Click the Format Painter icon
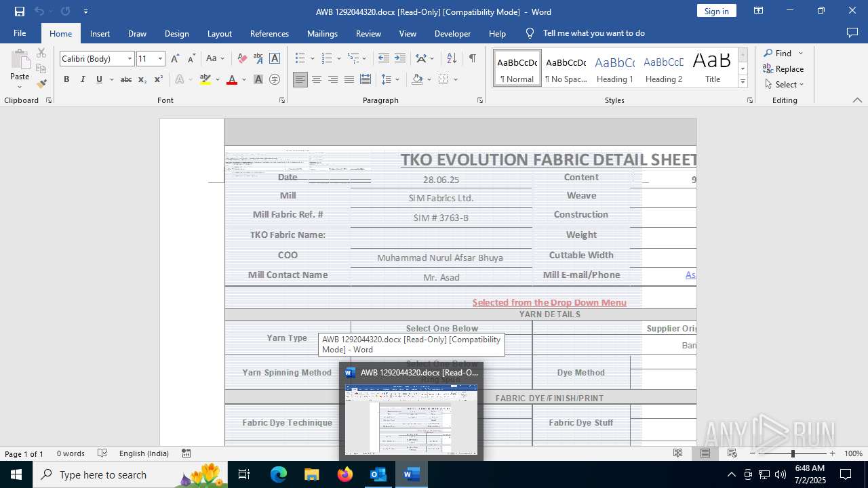This screenshot has height=488, width=868. coord(41,84)
